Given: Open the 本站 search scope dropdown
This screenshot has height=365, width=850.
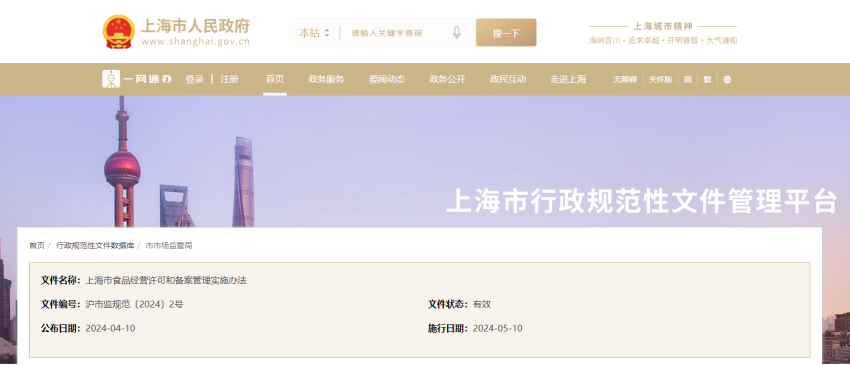Looking at the screenshot, I should (x=314, y=33).
